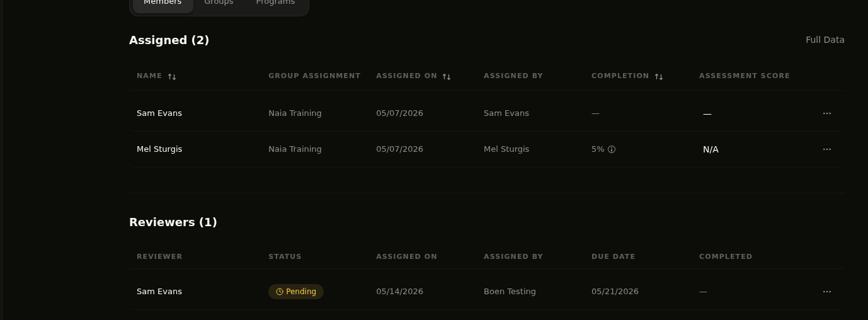Image resolution: width=868 pixels, height=320 pixels.
Task: Click the Completed column header
Action: point(726,256)
